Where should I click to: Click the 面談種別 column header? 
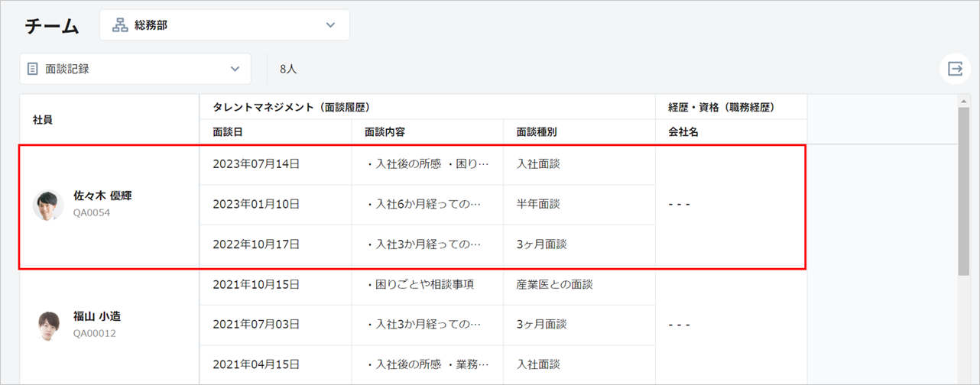537,131
